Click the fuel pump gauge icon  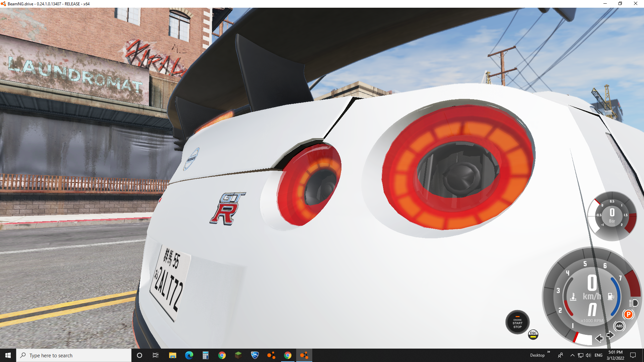611,296
